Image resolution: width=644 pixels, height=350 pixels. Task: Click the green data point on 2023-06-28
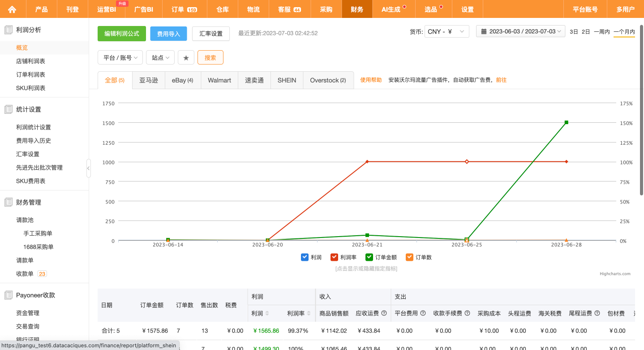point(566,122)
